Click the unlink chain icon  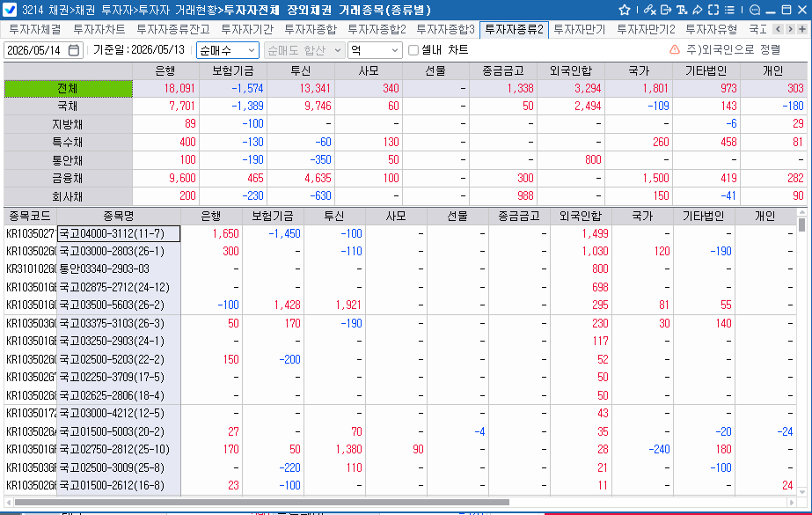650,10
